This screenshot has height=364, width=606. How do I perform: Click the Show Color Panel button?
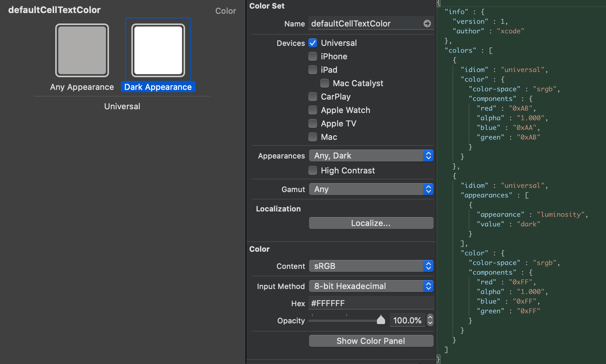click(x=371, y=341)
